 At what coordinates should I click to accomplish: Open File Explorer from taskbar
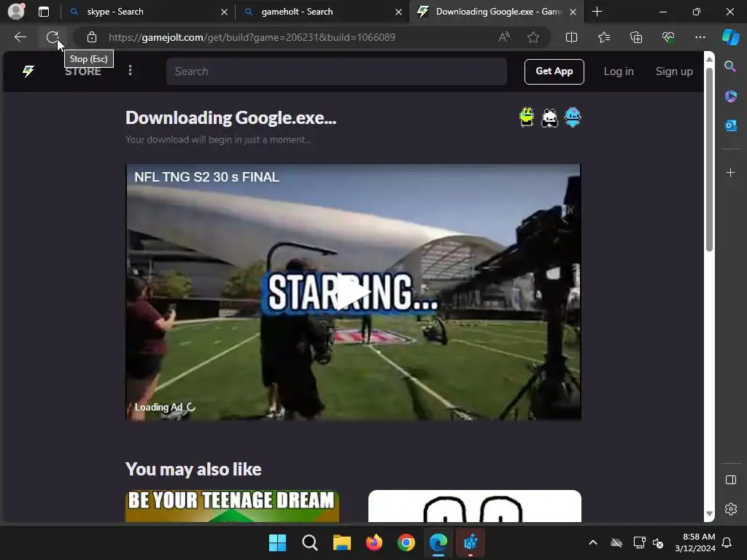pos(341,542)
